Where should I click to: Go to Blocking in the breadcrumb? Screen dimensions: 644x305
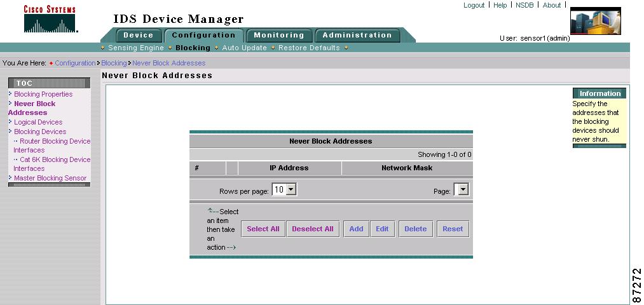[x=114, y=63]
